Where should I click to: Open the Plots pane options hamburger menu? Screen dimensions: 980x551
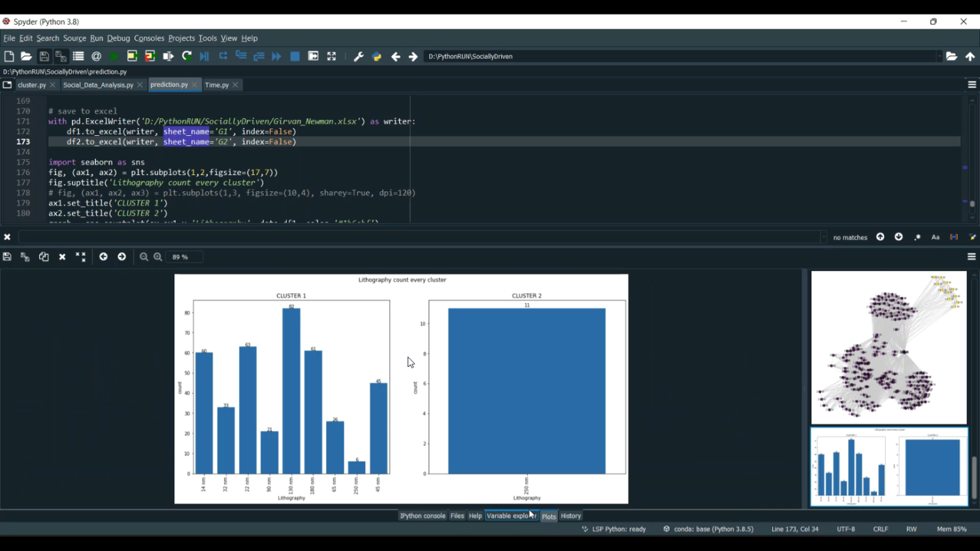972,257
